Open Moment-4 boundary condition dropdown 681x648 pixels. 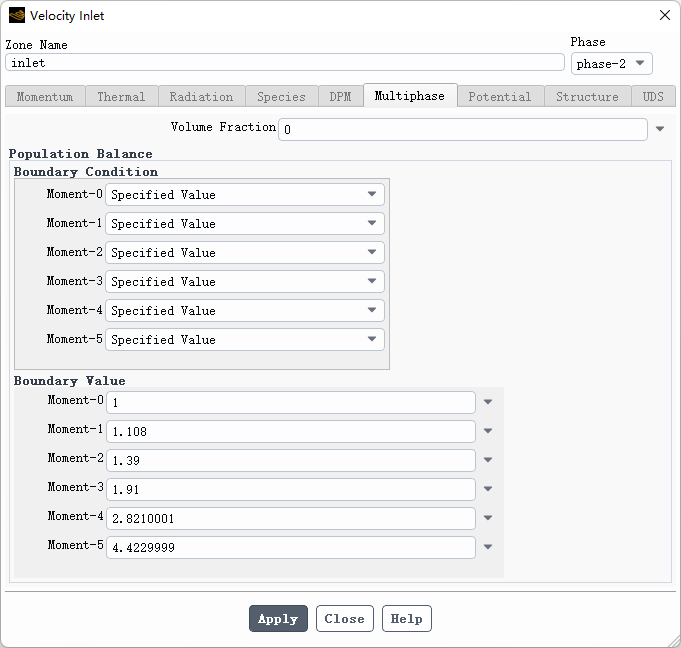click(245, 311)
